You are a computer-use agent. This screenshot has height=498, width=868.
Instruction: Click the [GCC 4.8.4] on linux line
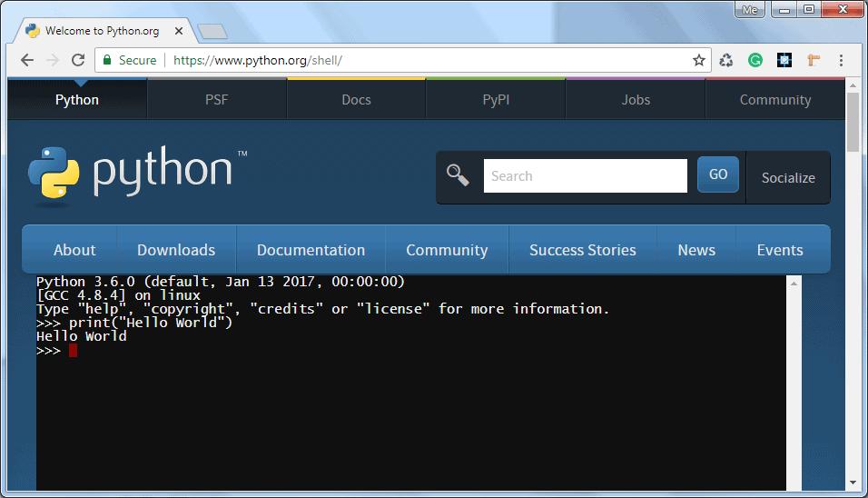118,295
